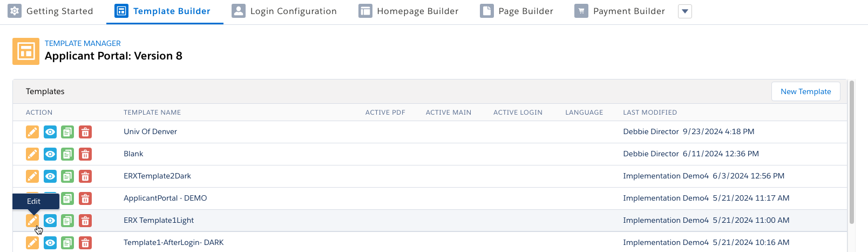This screenshot has height=252, width=868.
Task: Delete the Univ Of Denver template
Action: pyautogui.click(x=85, y=132)
